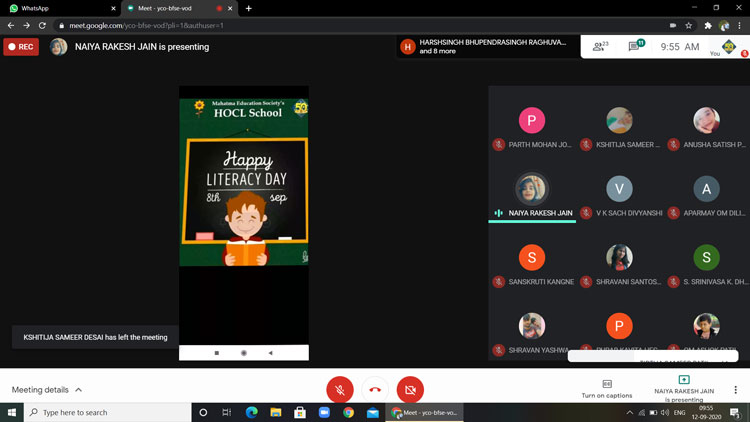Open the Chrome three-dot menu
The image size is (750, 422).
click(x=740, y=25)
